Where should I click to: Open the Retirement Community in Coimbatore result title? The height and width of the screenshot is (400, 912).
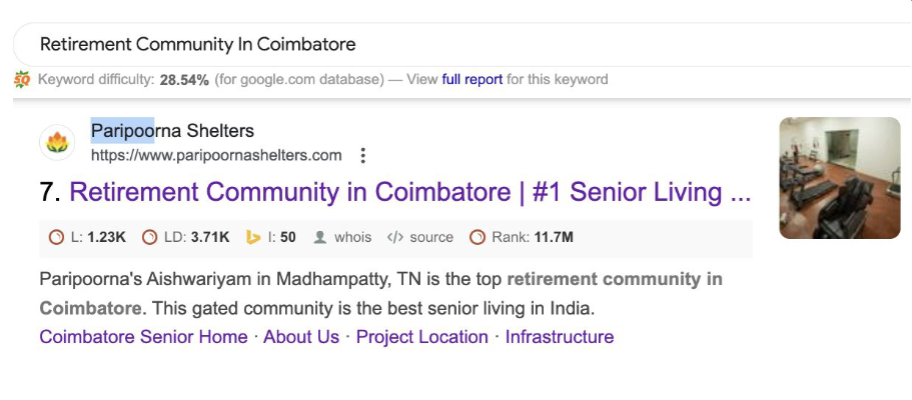tap(410, 192)
